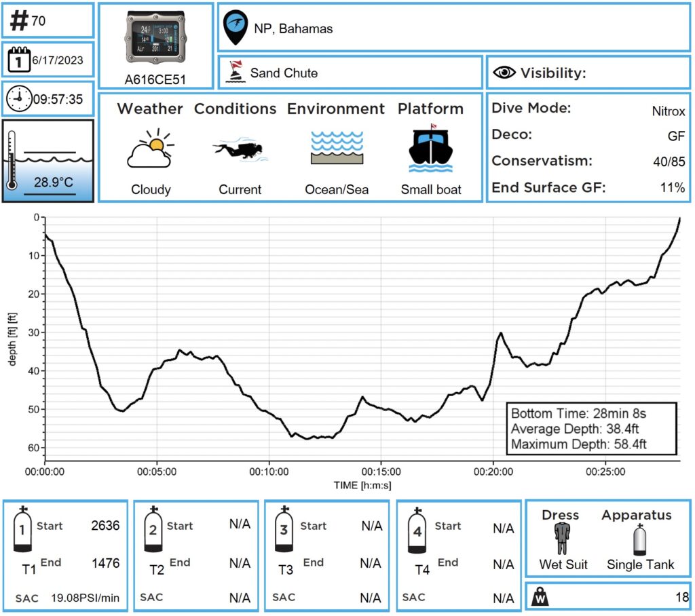This screenshot has width=695, height=616.
Task: Click the Bottom Time statistics box
Action: (591, 429)
